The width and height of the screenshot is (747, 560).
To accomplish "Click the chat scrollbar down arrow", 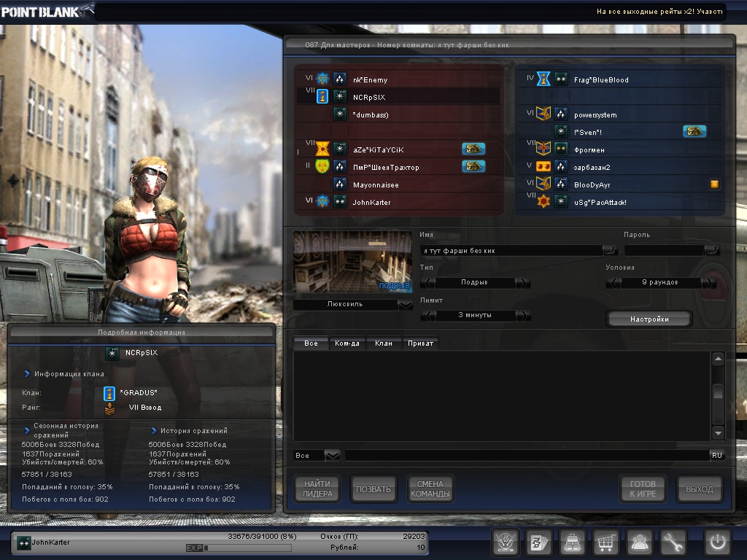I will point(718,432).
